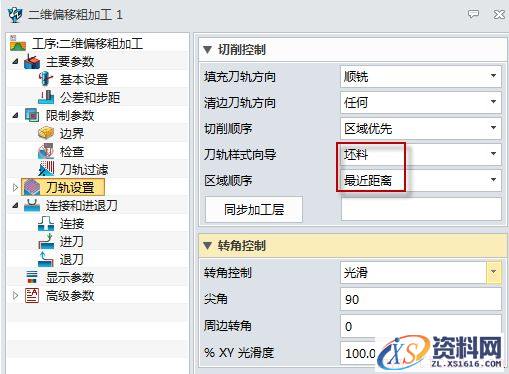Viewport: 509px width, 374px height.
Task: Select 刀轨过滤 in the tree
Action: 84,170
